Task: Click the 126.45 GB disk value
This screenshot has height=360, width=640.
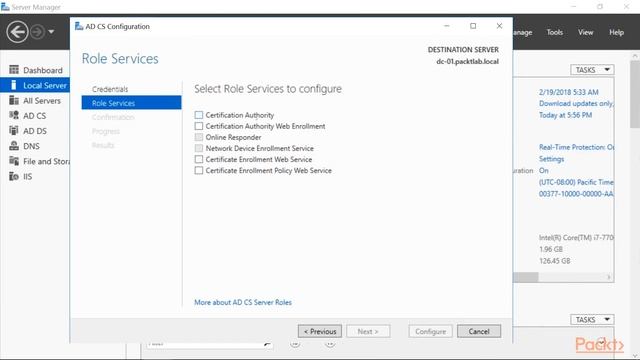Action: click(x=555, y=261)
